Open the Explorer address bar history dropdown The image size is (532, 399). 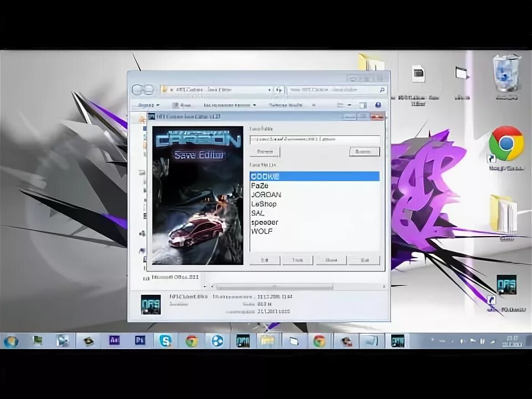coord(269,90)
